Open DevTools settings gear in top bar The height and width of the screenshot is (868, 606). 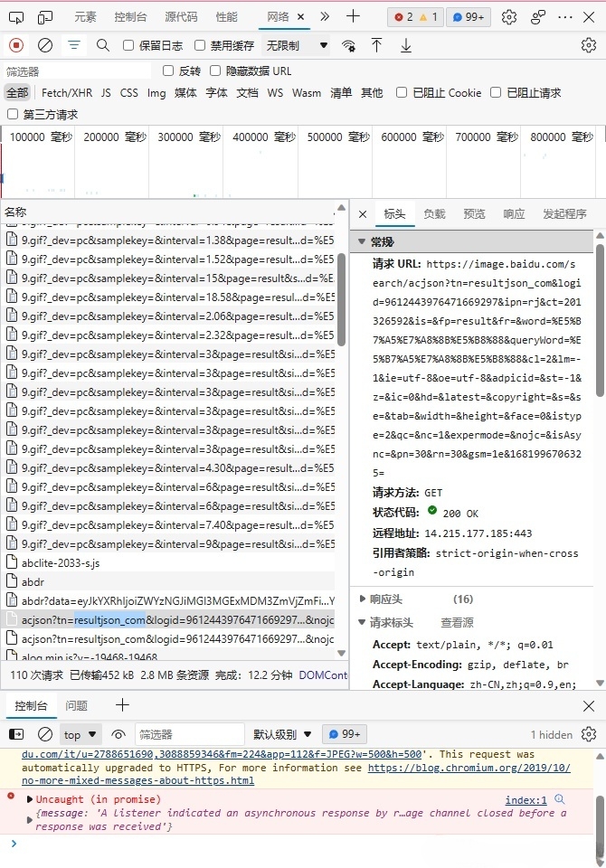(x=509, y=16)
